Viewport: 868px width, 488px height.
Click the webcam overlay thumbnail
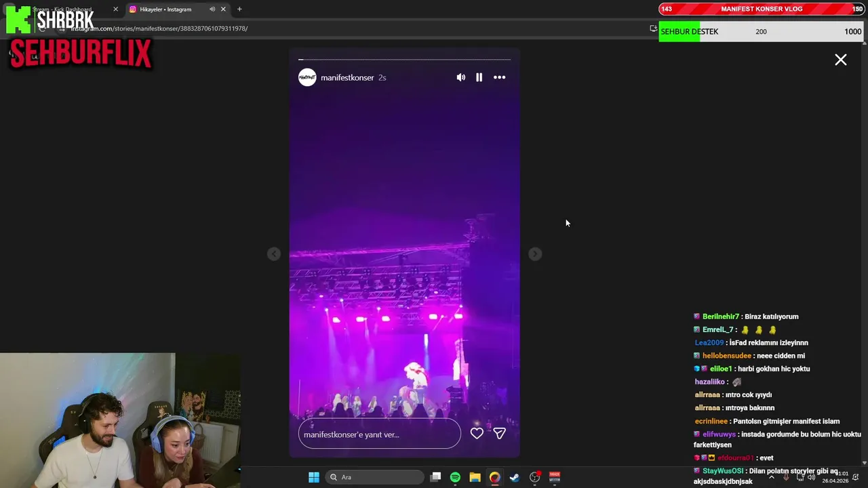(x=120, y=420)
